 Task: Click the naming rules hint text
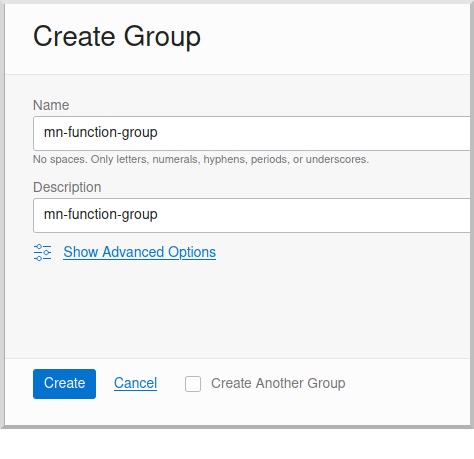click(201, 160)
